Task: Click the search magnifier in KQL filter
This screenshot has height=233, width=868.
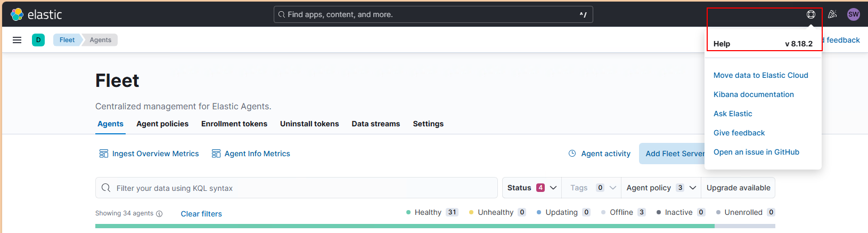Action: 106,188
